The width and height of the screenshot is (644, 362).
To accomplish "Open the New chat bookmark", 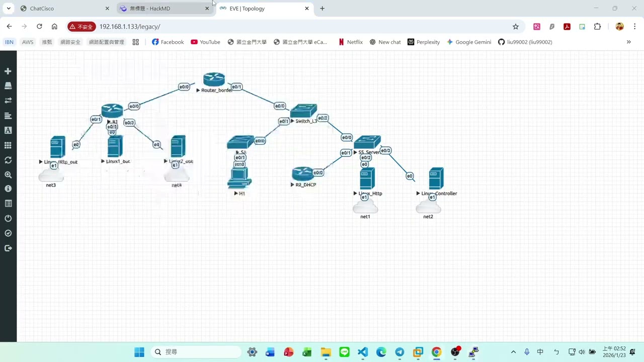I will pos(385,42).
